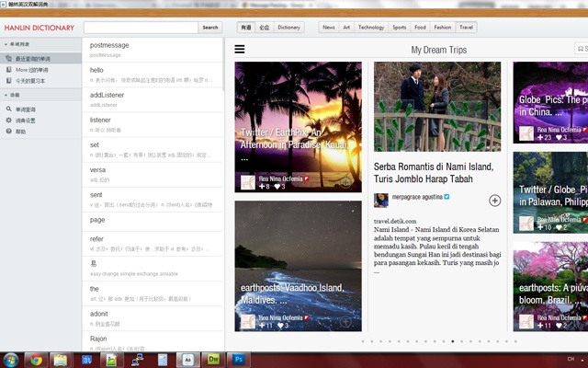Select the Dictionary source tab
The height and width of the screenshot is (368, 588).
(288, 28)
